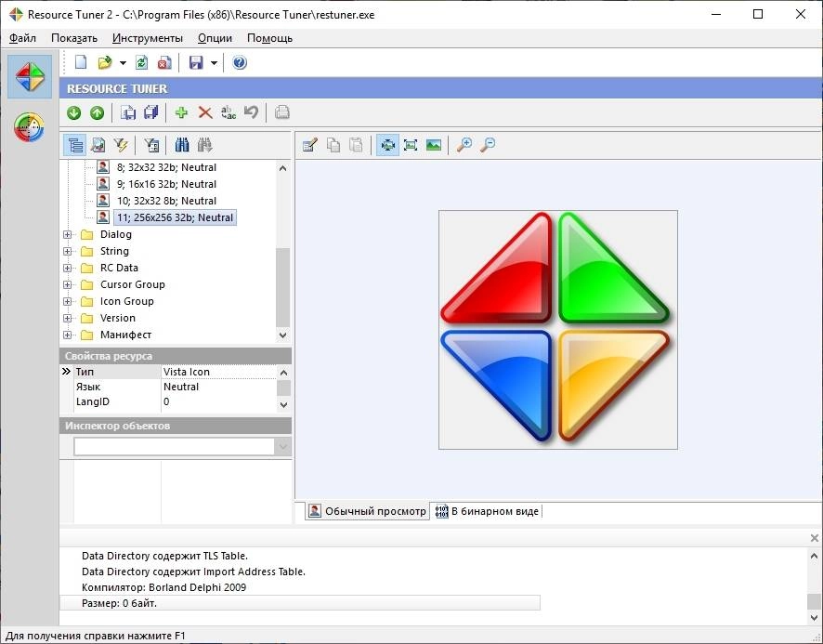This screenshot has height=644, width=823.
Task: Click log line Компилятор: Borland Delphi 2009
Action: (163, 587)
